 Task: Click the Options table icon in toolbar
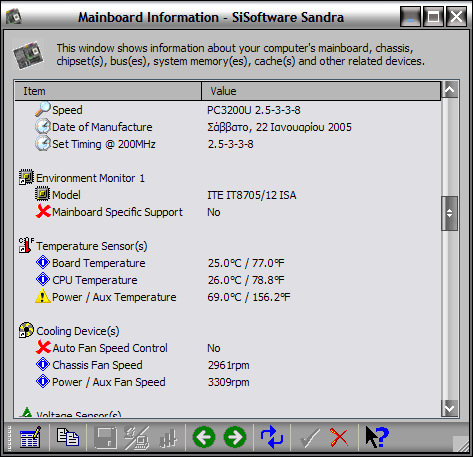point(30,437)
